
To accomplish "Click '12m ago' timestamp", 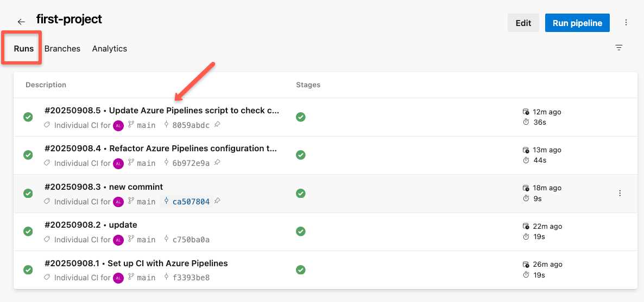I will (x=547, y=112).
